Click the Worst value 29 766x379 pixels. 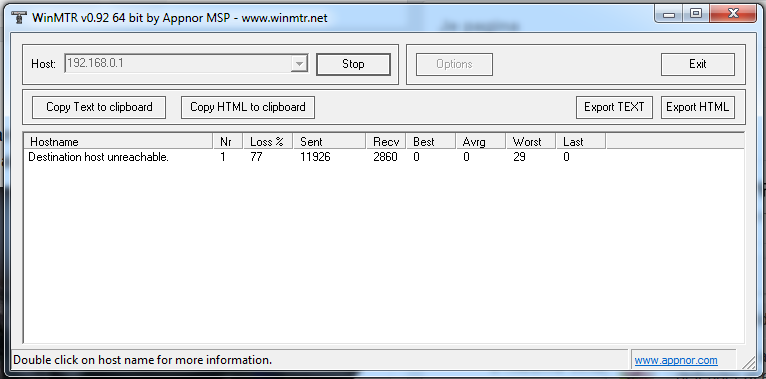click(519, 157)
